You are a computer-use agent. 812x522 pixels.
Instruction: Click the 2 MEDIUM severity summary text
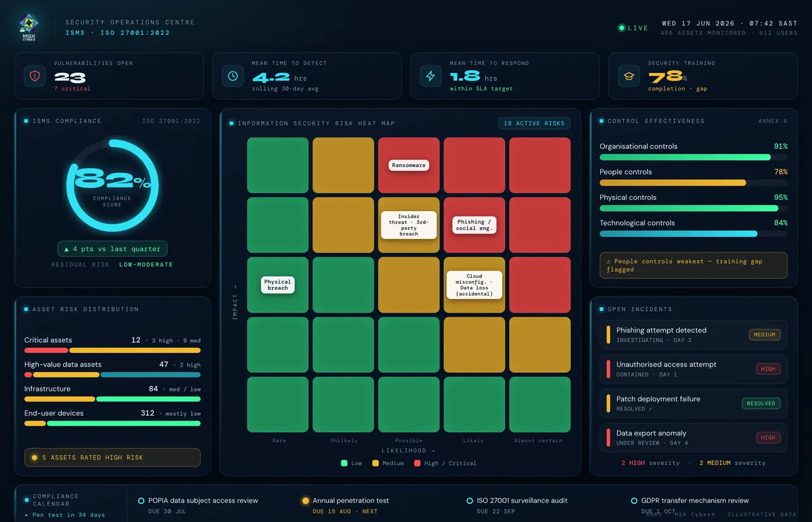point(733,463)
